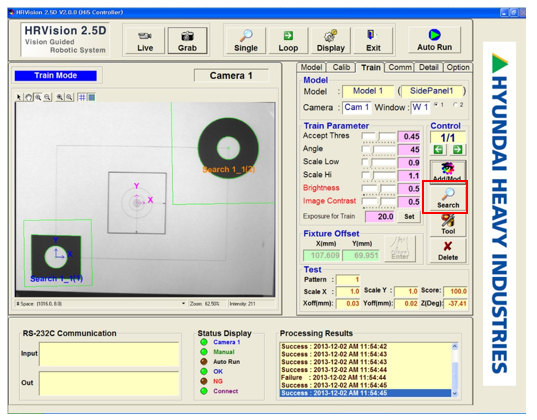This screenshot has width=537, height=420.
Task: Switch to the Calib tab
Action: (x=341, y=67)
